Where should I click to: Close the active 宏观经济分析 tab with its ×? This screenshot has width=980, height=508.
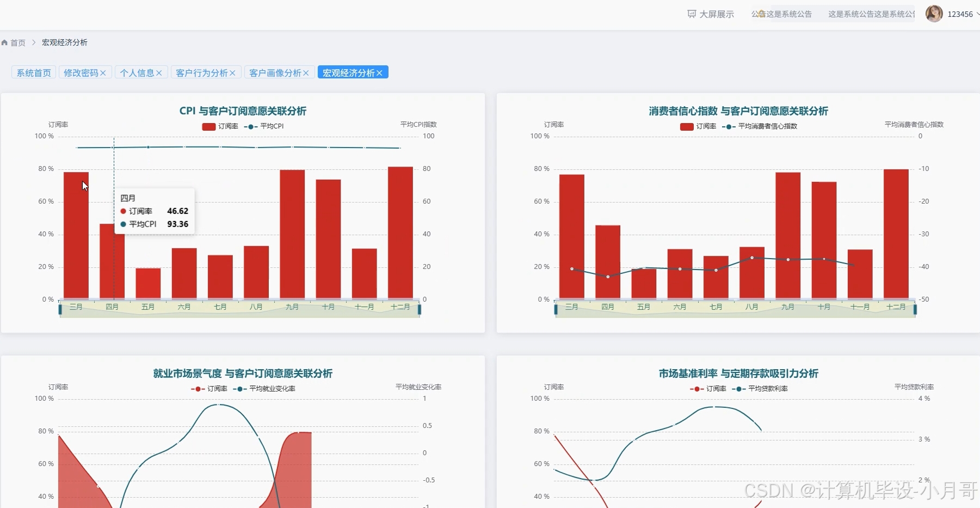coord(379,73)
